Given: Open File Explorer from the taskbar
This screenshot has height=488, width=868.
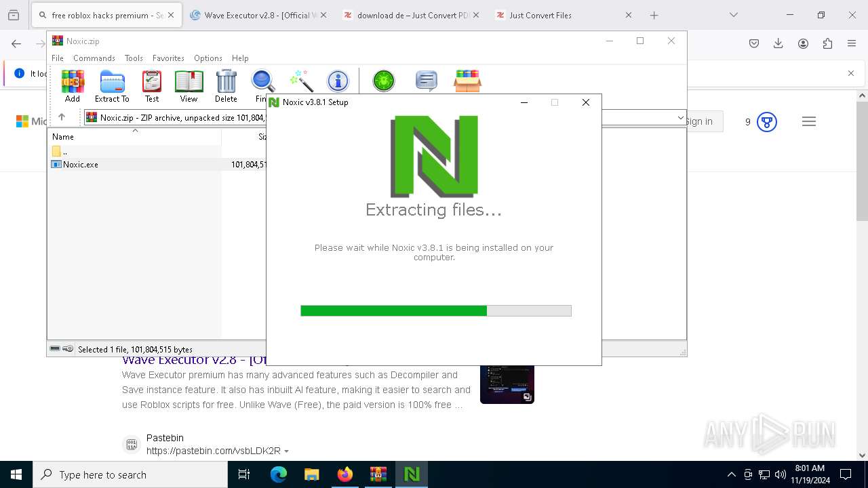Looking at the screenshot, I should pyautogui.click(x=311, y=474).
